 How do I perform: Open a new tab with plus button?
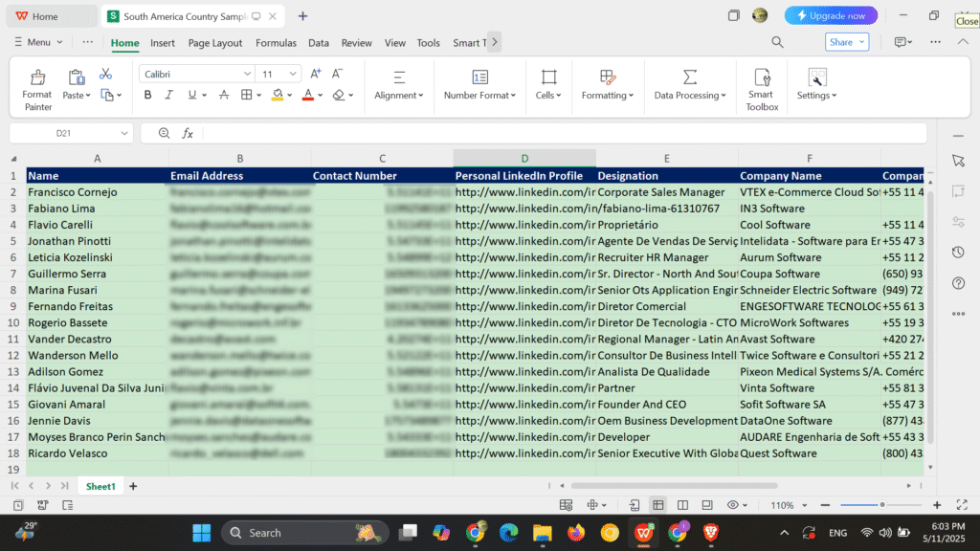coord(302,16)
